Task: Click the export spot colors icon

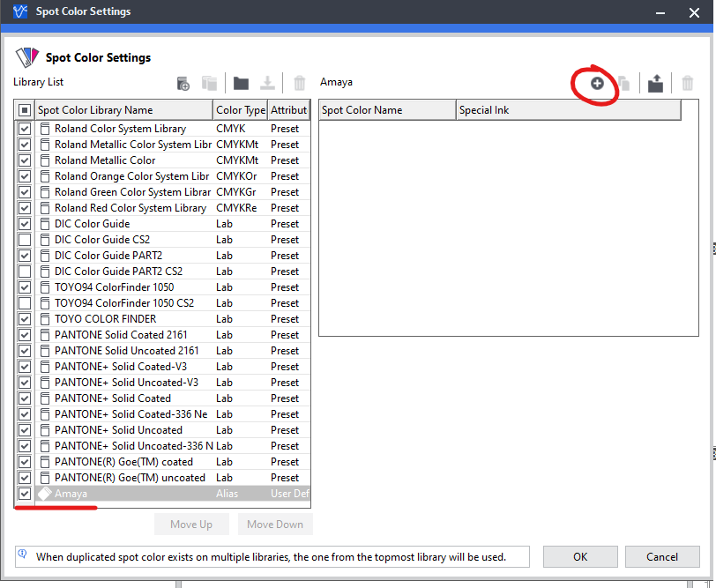Action: [655, 83]
